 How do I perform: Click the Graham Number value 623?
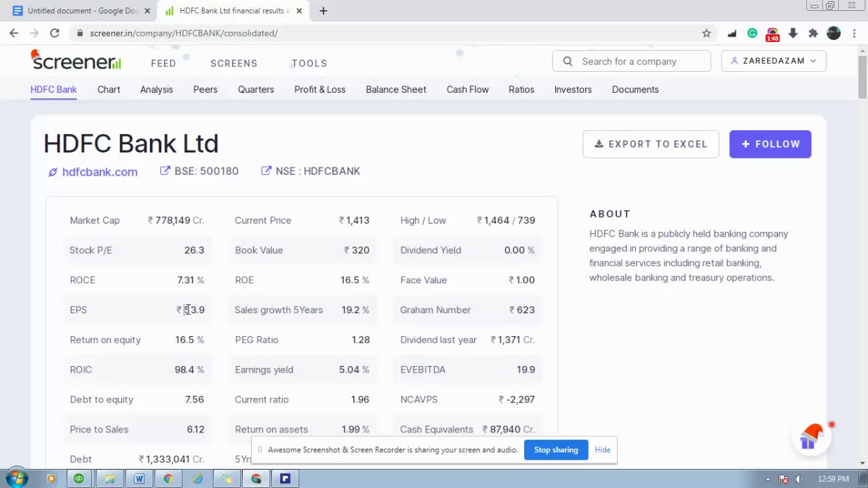coord(522,310)
